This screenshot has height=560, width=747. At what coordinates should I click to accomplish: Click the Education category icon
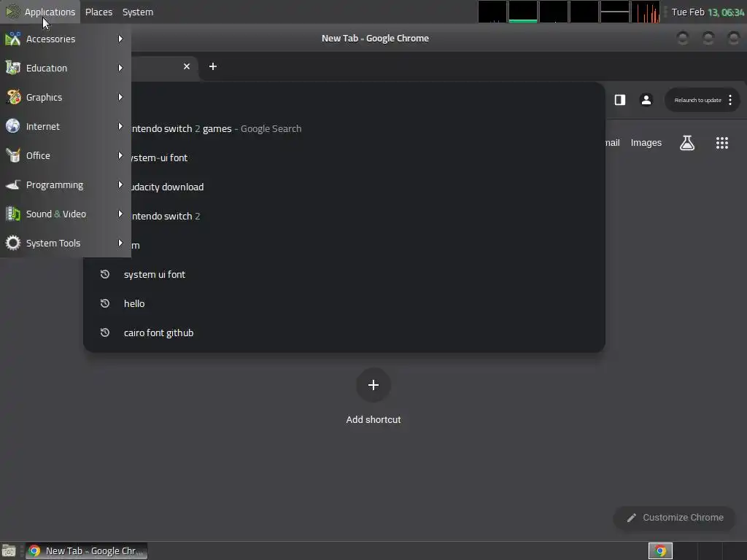pyautogui.click(x=13, y=68)
